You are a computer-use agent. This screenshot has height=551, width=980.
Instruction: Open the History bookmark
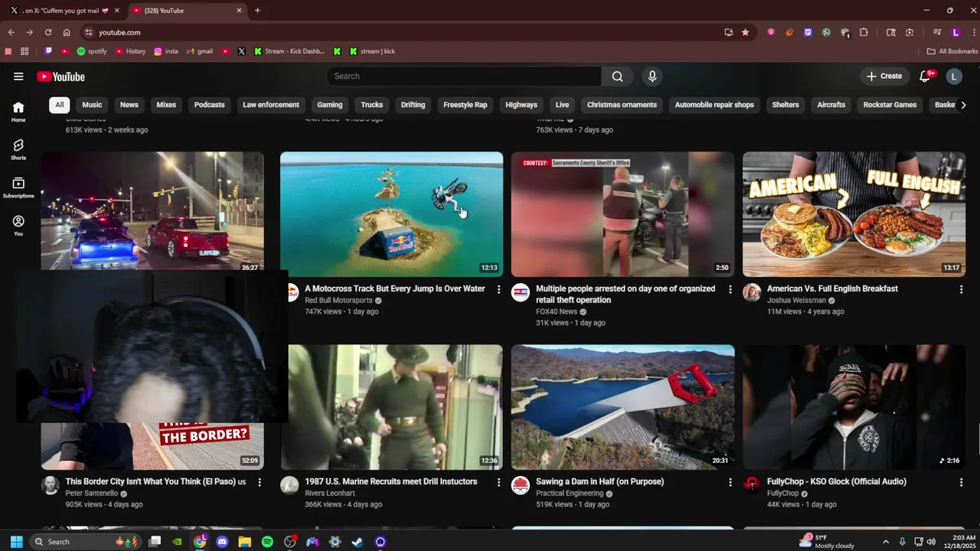coord(130,51)
